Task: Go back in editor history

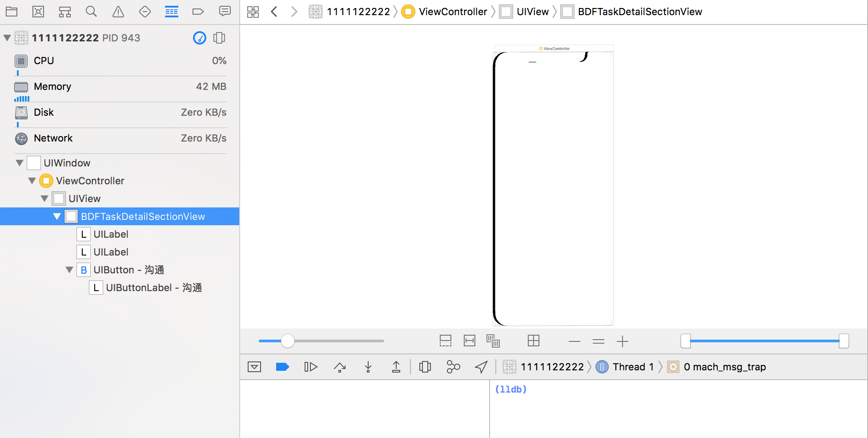Action: click(274, 12)
